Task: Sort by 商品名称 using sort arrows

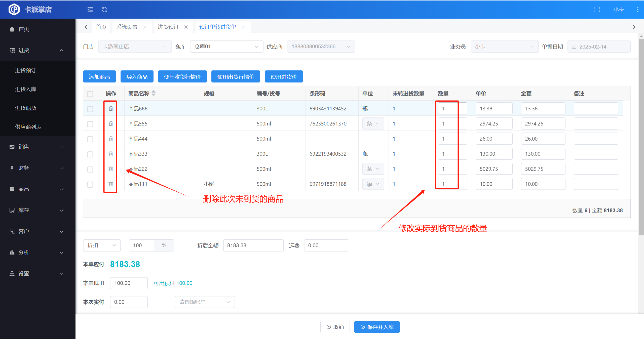Action: point(154,93)
